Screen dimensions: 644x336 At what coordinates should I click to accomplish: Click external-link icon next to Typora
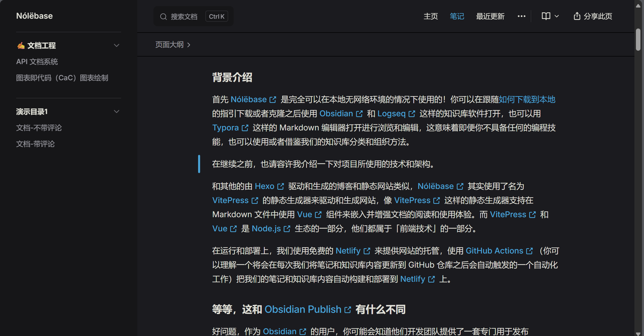[245, 128]
